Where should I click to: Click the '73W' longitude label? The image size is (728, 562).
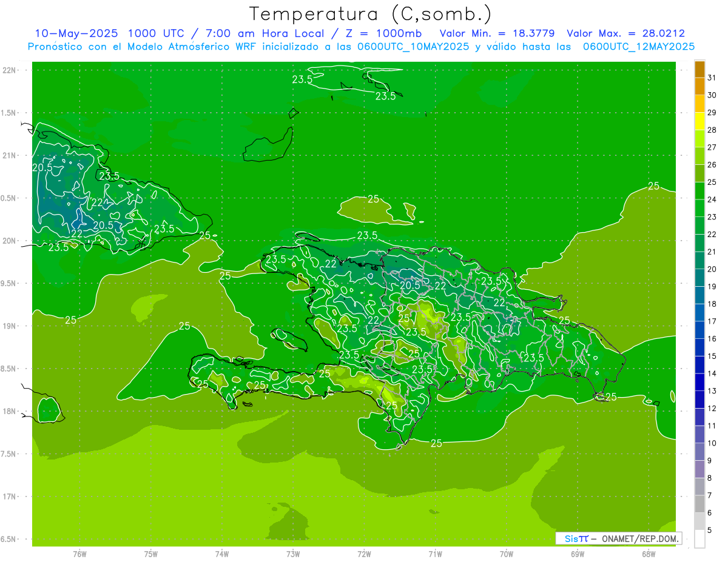pyautogui.click(x=293, y=554)
